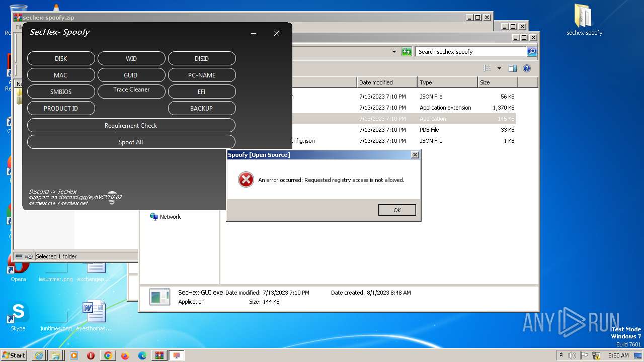Click Network in the navigation pane
The image size is (644, 362).
pyautogui.click(x=170, y=217)
